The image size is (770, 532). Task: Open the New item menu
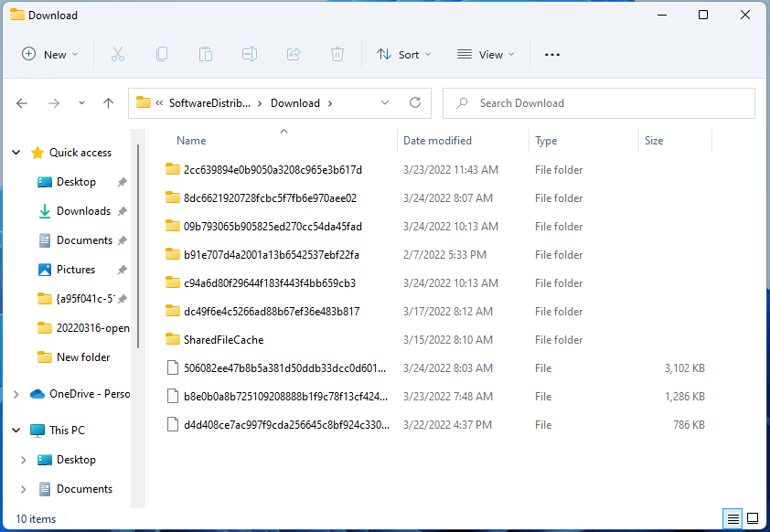pyautogui.click(x=49, y=55)
